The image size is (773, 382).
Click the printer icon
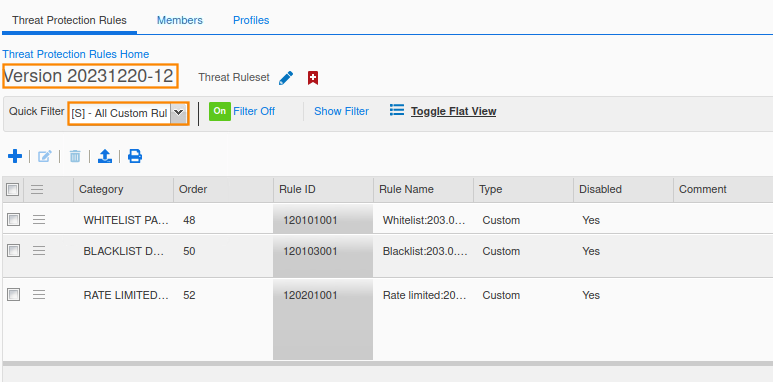135,156
